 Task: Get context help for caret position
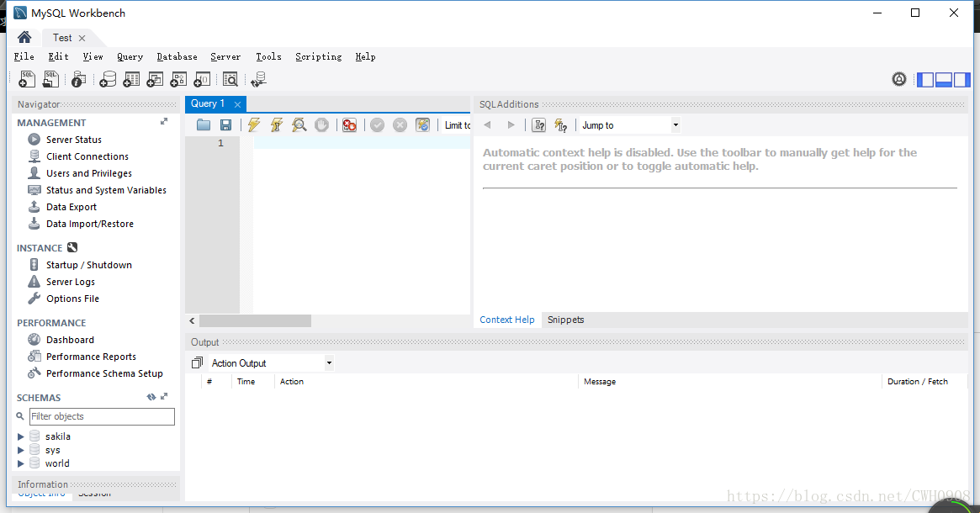pos(538,125)
